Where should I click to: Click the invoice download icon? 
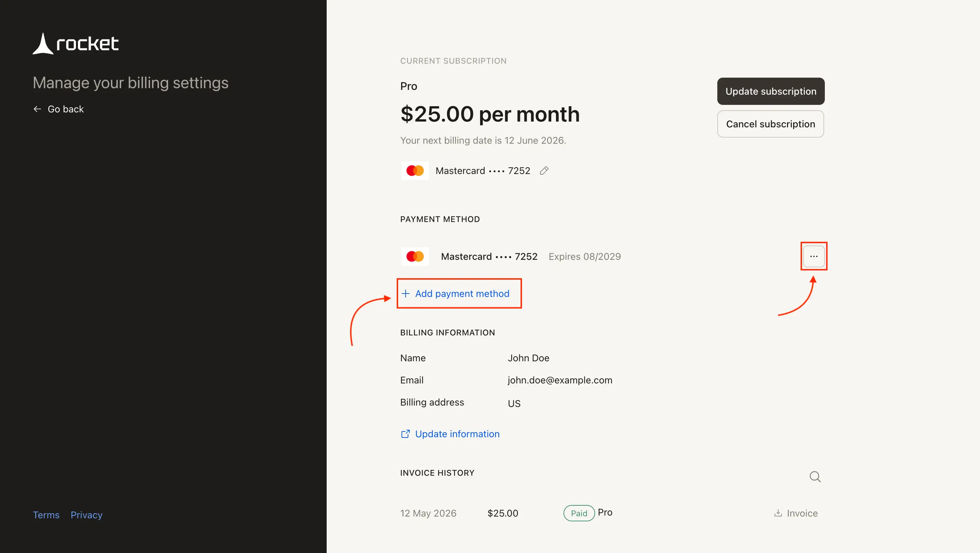coord(778,513)
